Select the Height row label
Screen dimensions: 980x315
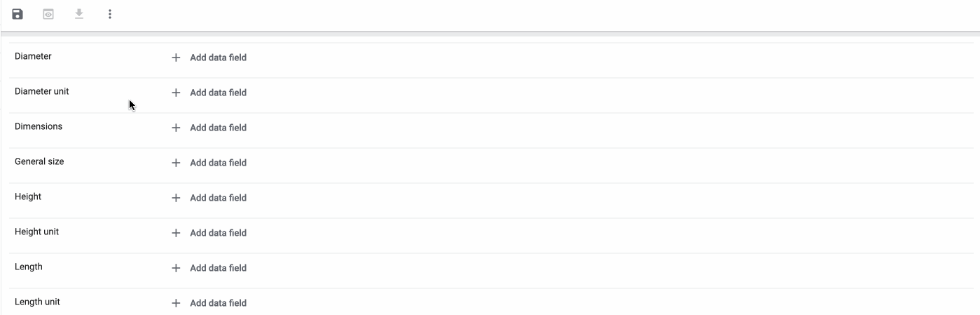tap(28, 196)
